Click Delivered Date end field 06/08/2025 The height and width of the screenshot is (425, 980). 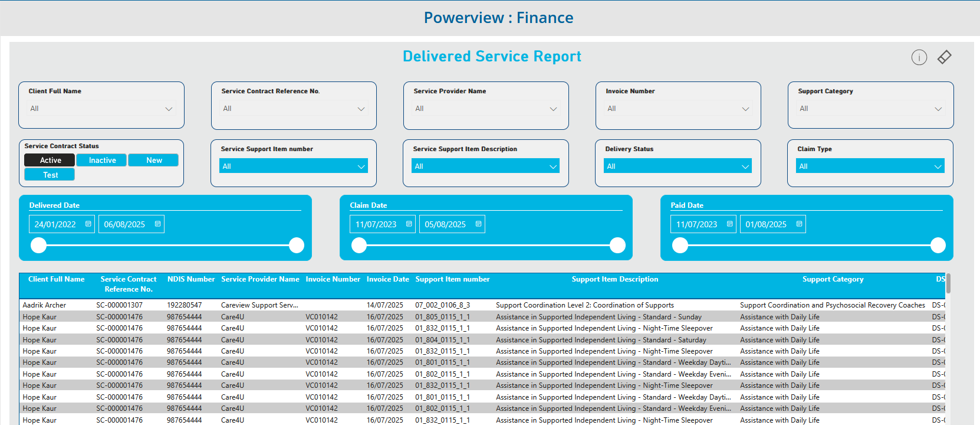[131, 224]
